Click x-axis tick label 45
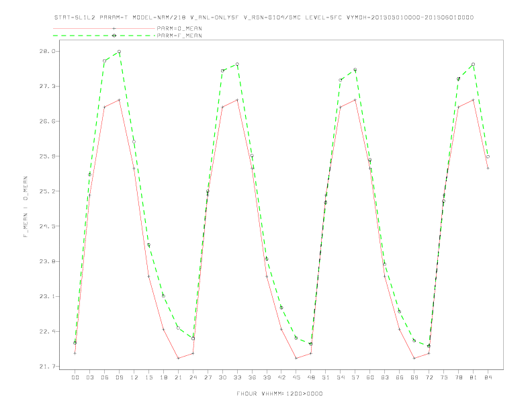The width and height of the screenshot is (532, 411). [x=296, y=377]
